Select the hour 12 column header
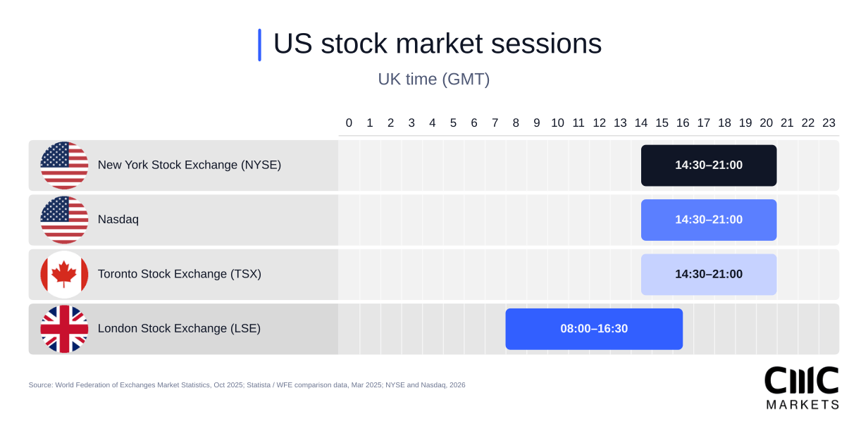The height and width of the screenshot is (438, 868). pyautogui.click(x=599, y=123)
